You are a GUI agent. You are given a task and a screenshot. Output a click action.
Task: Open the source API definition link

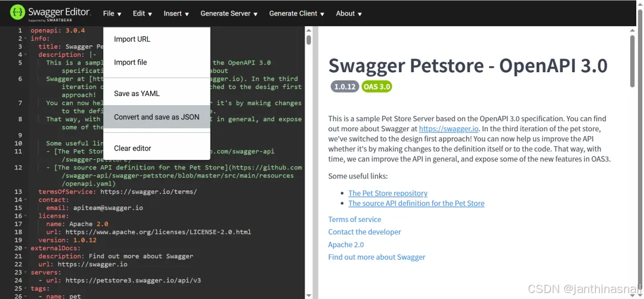click(x=416, y=203)
